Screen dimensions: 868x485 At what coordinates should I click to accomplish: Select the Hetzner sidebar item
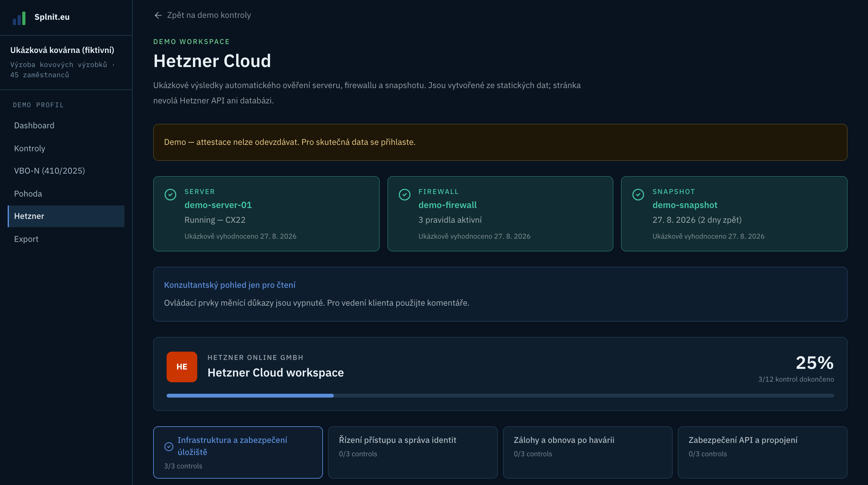pos(66,216)
